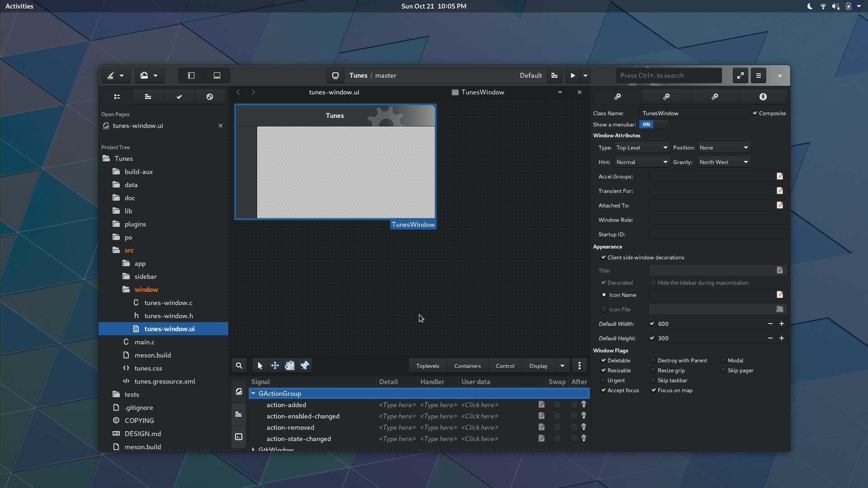Click the signal search magnifier icon

click(x=239, y=365)
